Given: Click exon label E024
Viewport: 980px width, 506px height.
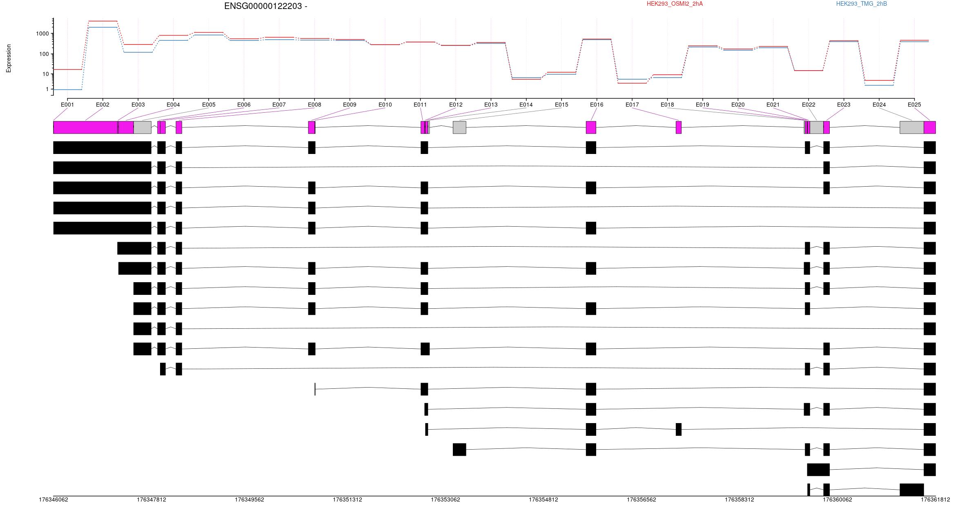Looking at the screenshot, I should click(879, 105).
